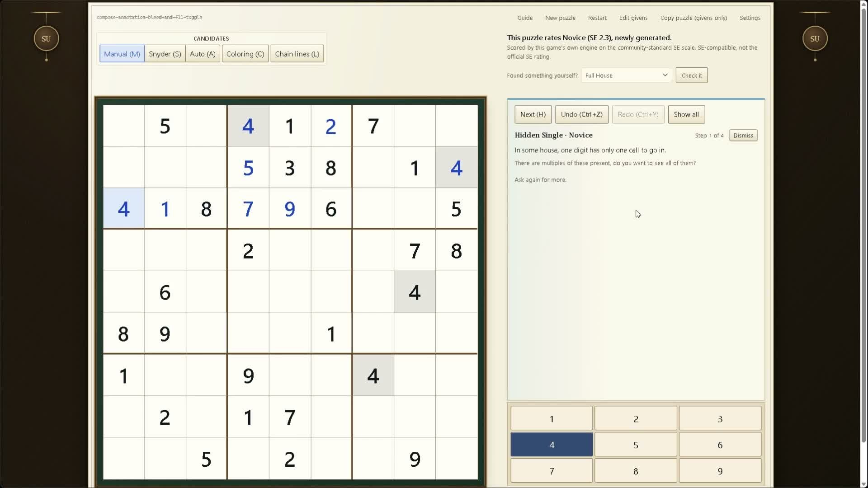The image size is (868, 488).
Task: Select digit 2 on the number pad
Action: pyautogui.click(x=636, y=418)
